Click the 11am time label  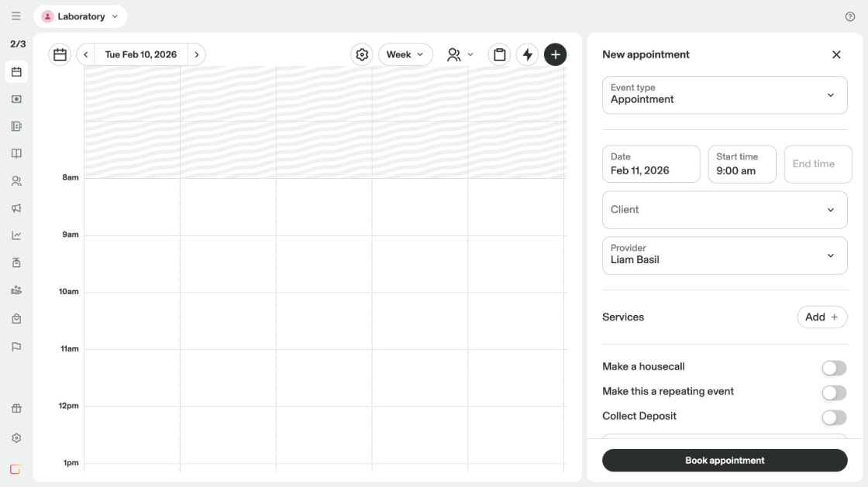pyautogui.click(x=69, y=349)
